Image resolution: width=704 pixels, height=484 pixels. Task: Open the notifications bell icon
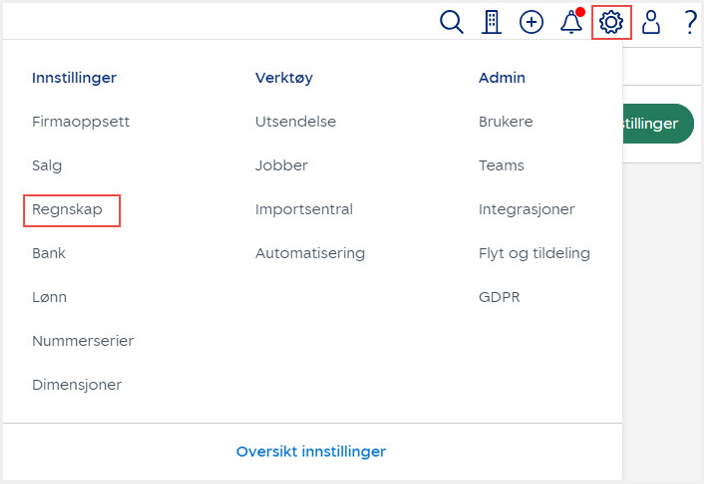(571, 22)
